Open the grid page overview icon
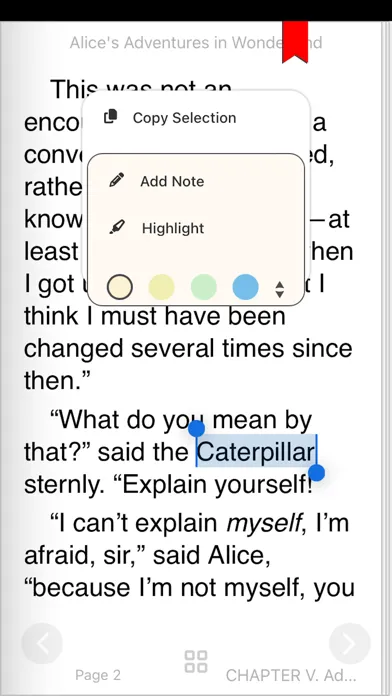 pos(196,661)
